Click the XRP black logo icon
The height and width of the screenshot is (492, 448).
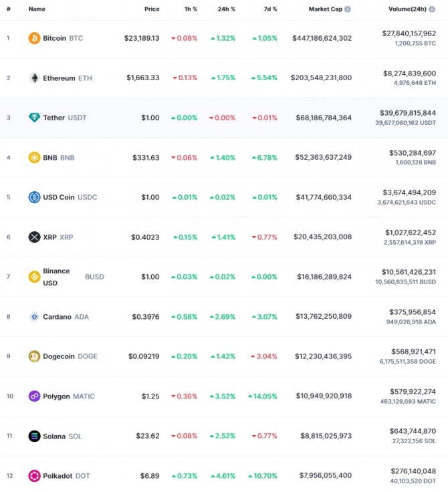pyautogui.click(x=34, y=237)
